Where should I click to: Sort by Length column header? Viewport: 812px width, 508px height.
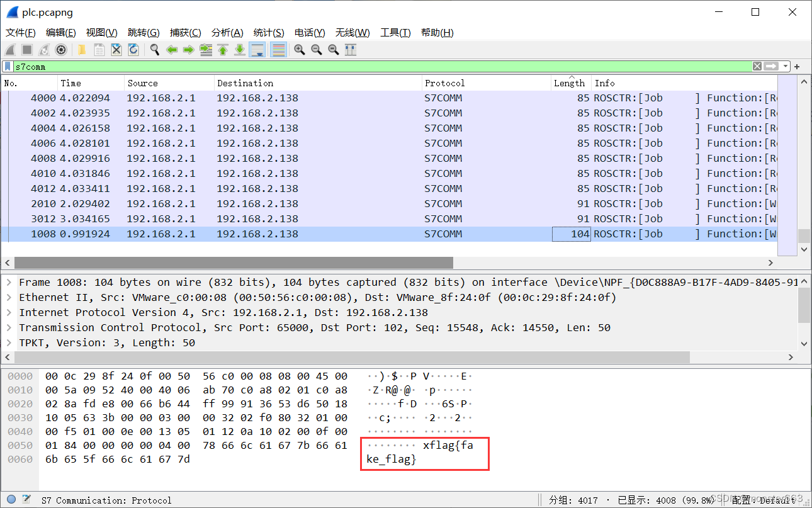(x=571, y=83)
